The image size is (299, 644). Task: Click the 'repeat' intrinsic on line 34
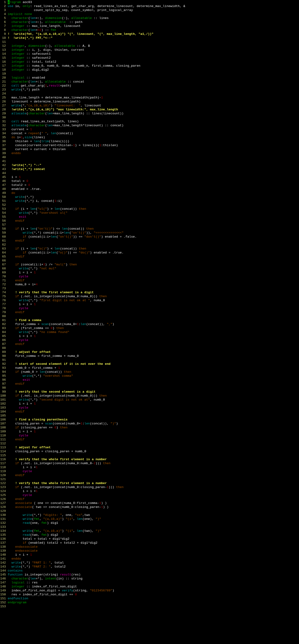pyautogui.click(x=34, y=134)
